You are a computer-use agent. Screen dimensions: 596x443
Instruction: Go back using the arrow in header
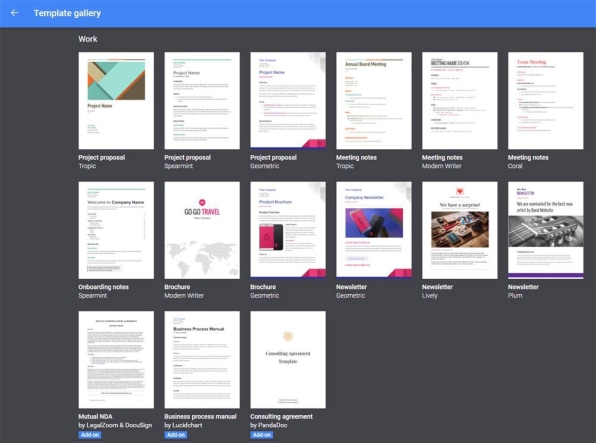click(x=14, y=13)
